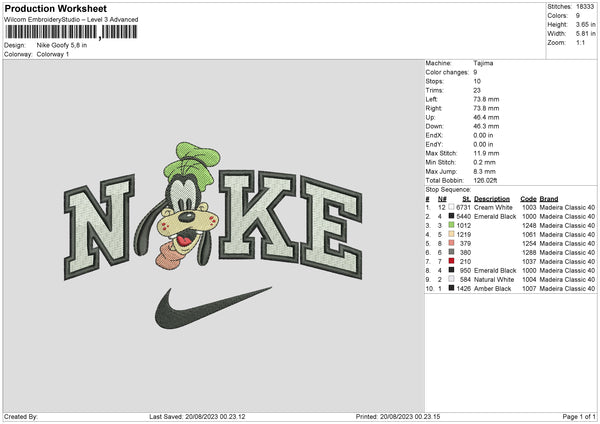600x424 pixels.
Task: Click the Trims value 23
Action: (x=477, y=90)
